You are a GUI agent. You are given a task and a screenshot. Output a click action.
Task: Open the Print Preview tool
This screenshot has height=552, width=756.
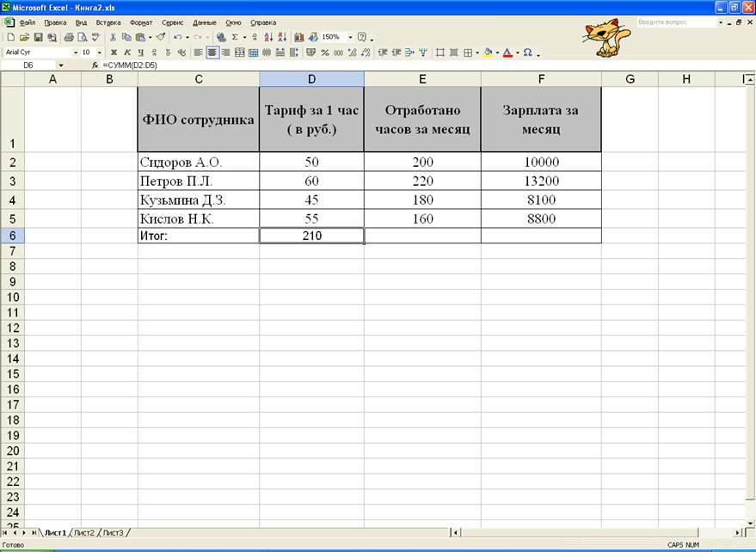pos(81,38)
